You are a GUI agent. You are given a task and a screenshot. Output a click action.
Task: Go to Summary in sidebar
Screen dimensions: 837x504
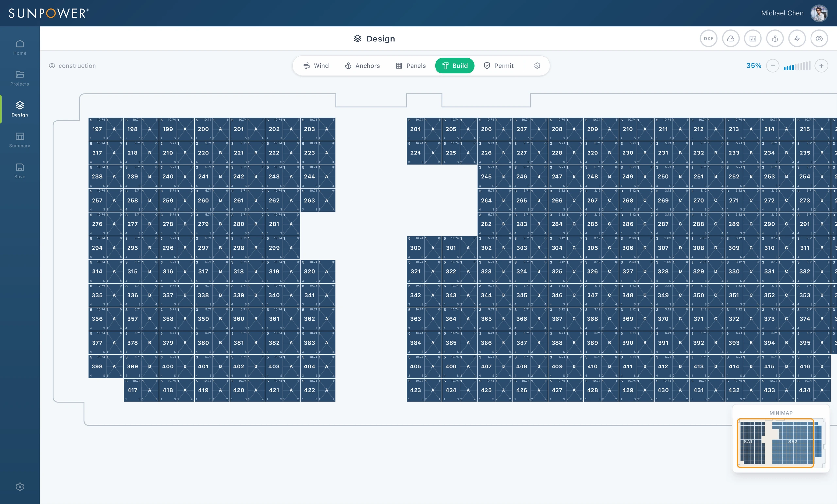click(20, 140)
